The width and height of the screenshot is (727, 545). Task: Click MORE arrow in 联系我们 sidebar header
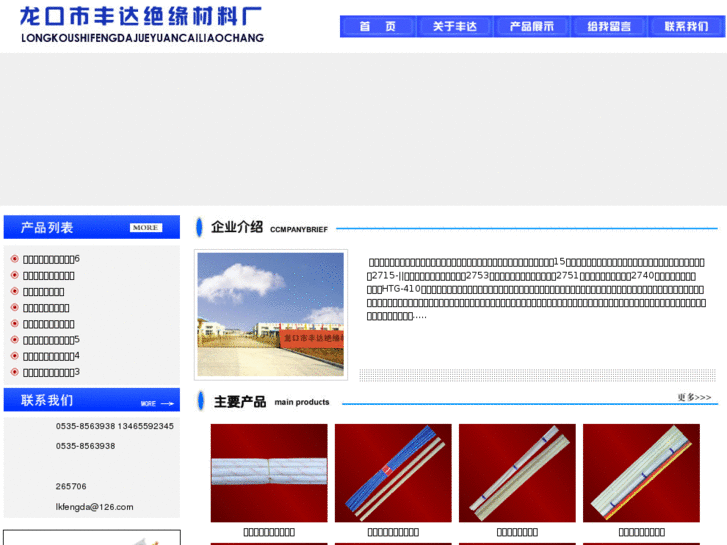(157, 404)
